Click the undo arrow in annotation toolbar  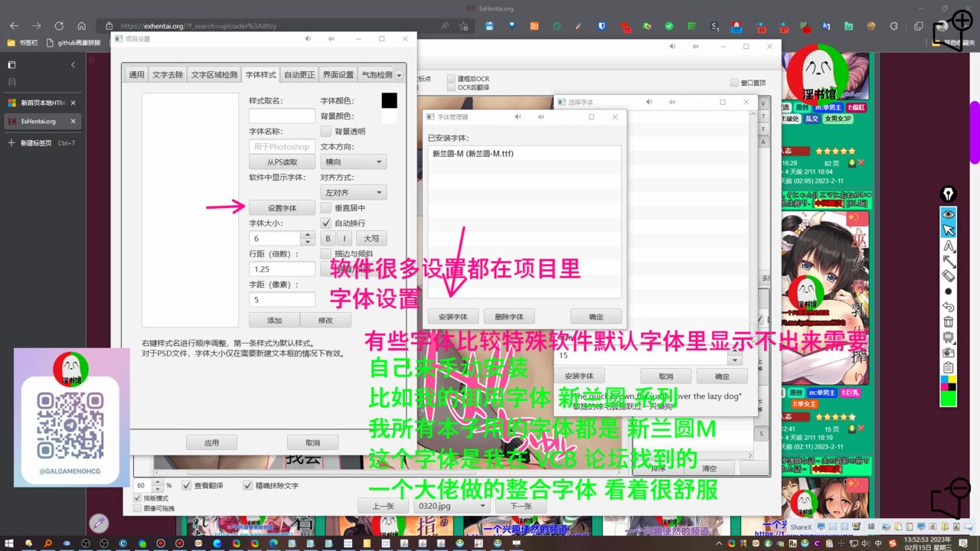[x=949, y=307]
